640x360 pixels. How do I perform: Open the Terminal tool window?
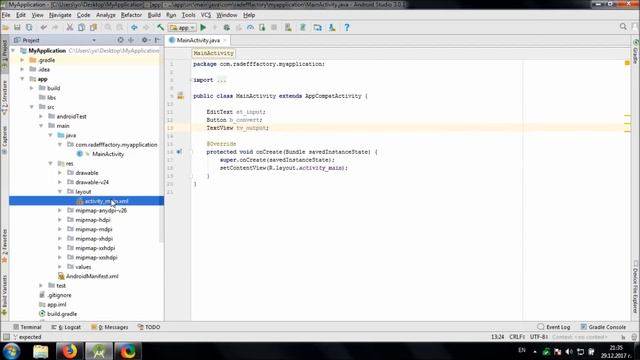tap(27, 327)
